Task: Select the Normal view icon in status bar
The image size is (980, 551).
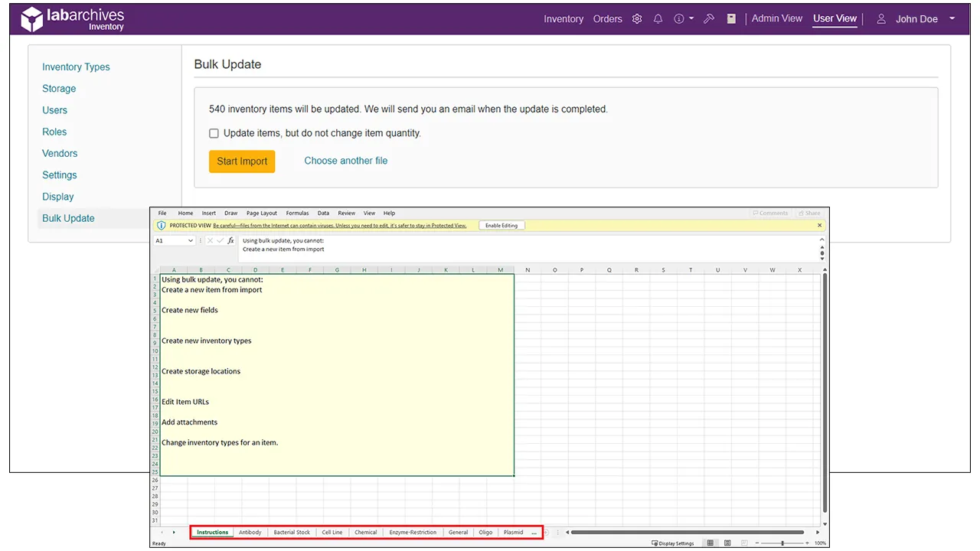Action: pyautogui.click(x=710, y=543)
